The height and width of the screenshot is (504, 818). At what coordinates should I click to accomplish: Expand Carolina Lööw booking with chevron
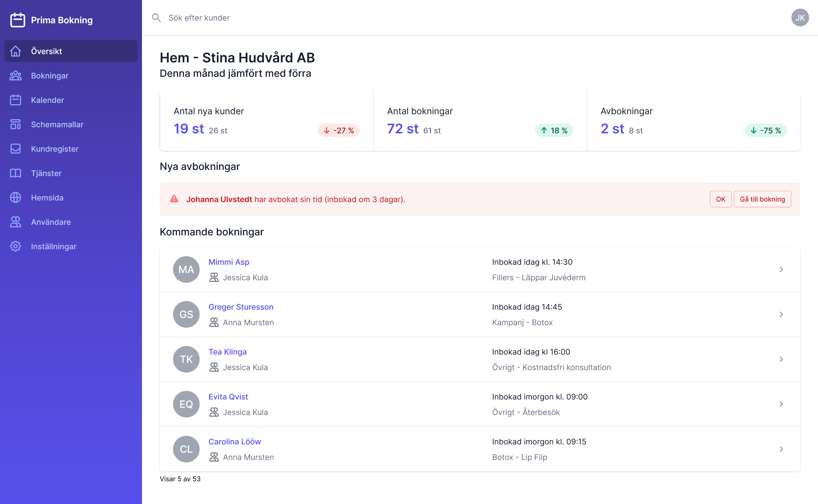(781, 449)
